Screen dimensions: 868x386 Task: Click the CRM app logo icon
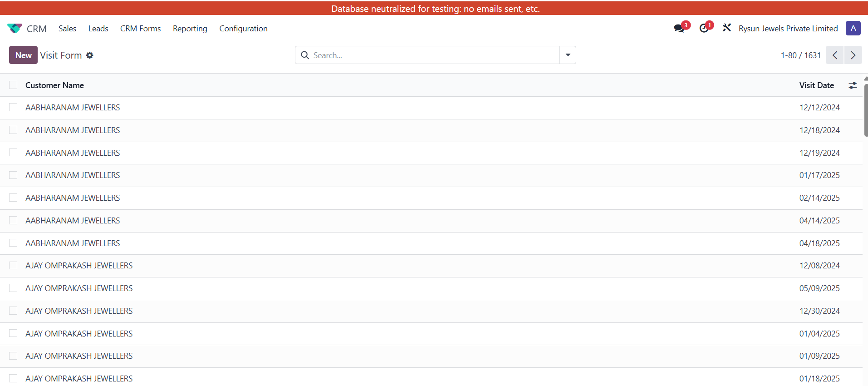15,28
